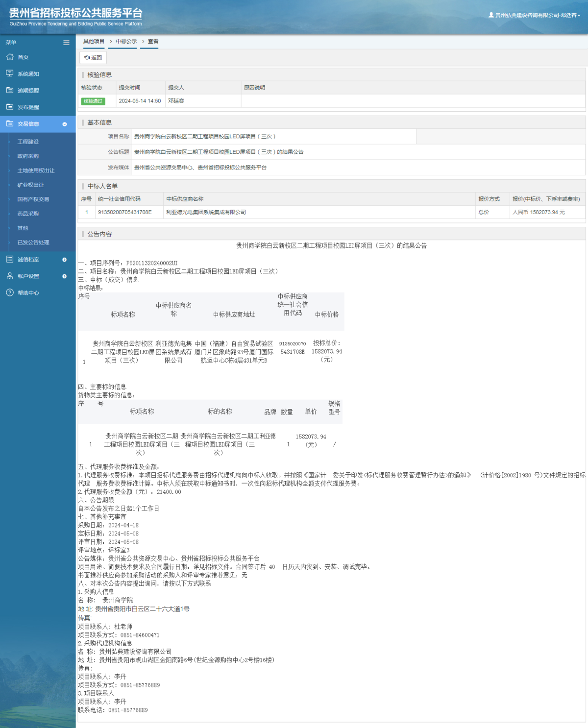Click the 发布媒体 value text
This screenshot has height=728, width=588.
tap(200, 168)
